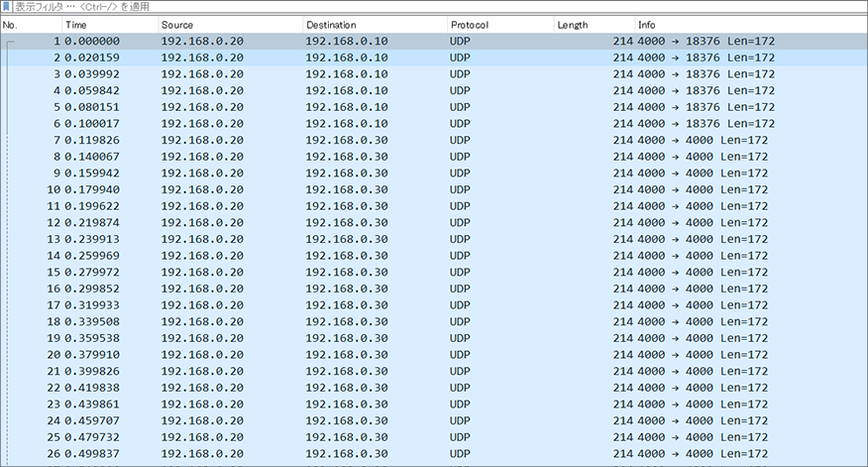Select packet 26 at time 0.499837

pyautogui.click(x=434, y=454)
